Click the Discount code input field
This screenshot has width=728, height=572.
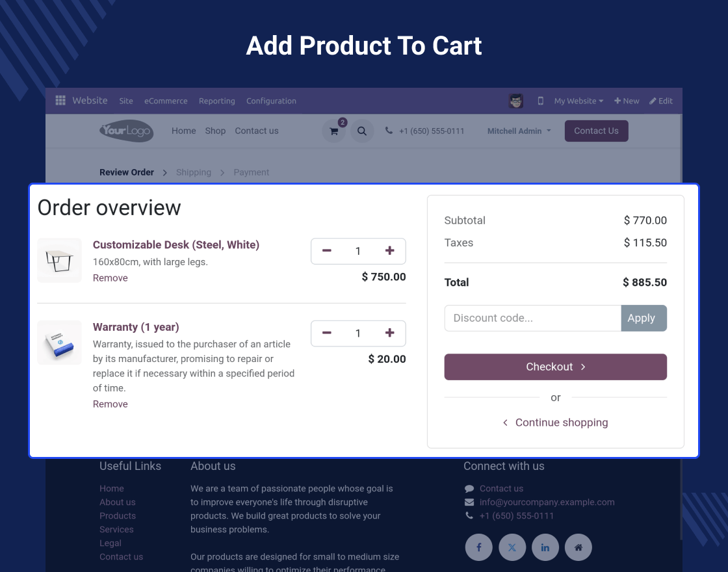[x=532, y=318]
